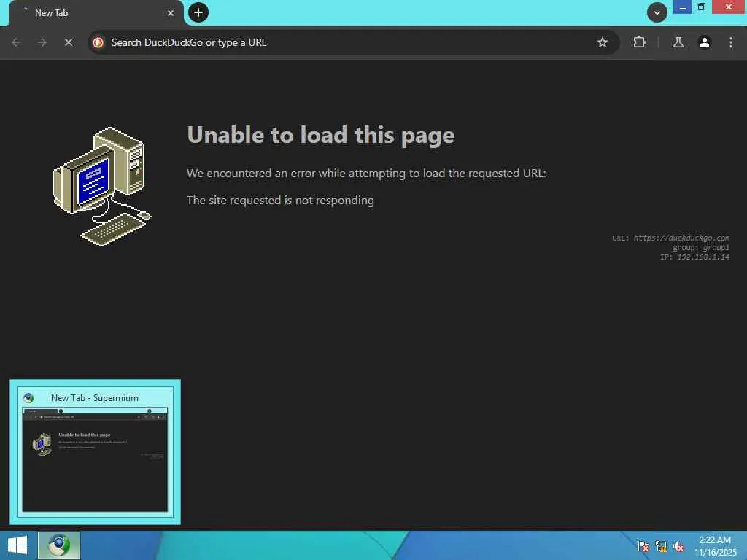The image size is (747, 560).
Task: Click the Supermium icon in taskbar preview title
Action: pyautogui.click(x=28, y=398)
